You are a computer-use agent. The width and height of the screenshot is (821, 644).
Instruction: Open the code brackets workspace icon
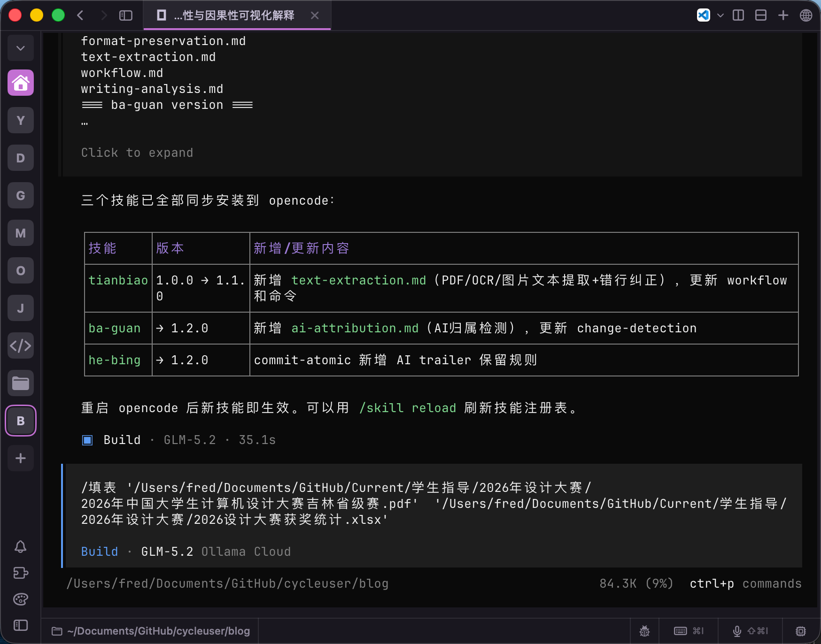pyautogui.click(x=21, y=346)
